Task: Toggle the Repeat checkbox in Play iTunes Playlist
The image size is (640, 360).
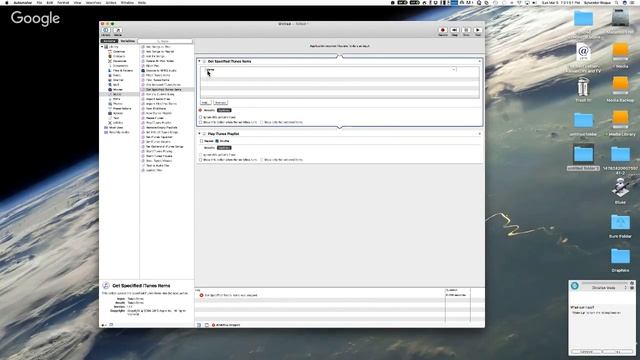Action: [202, 141]
